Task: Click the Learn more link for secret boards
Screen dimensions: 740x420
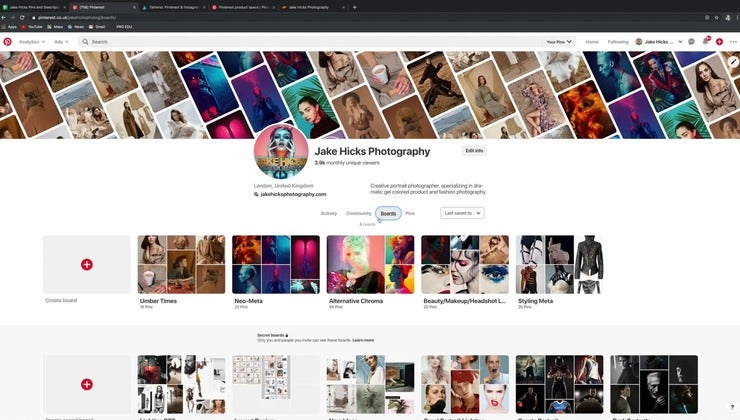Action: 363,340
